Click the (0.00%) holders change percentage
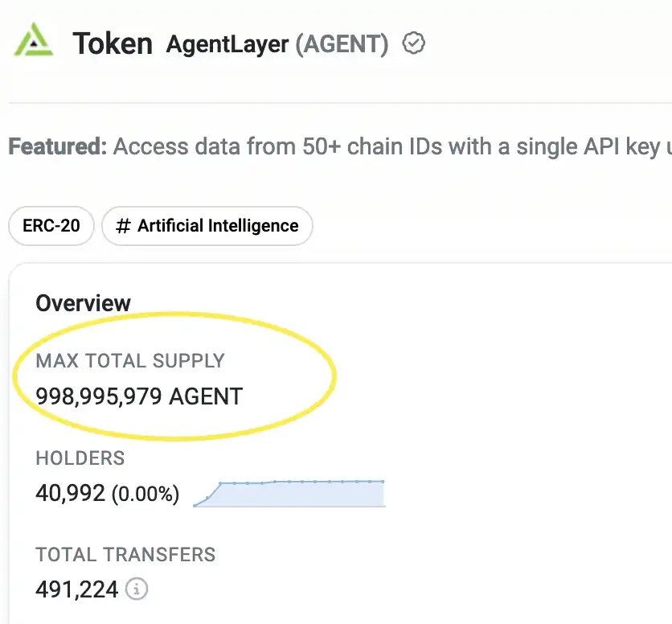Screen dimensions: 672x624 (x=145, y=494)
